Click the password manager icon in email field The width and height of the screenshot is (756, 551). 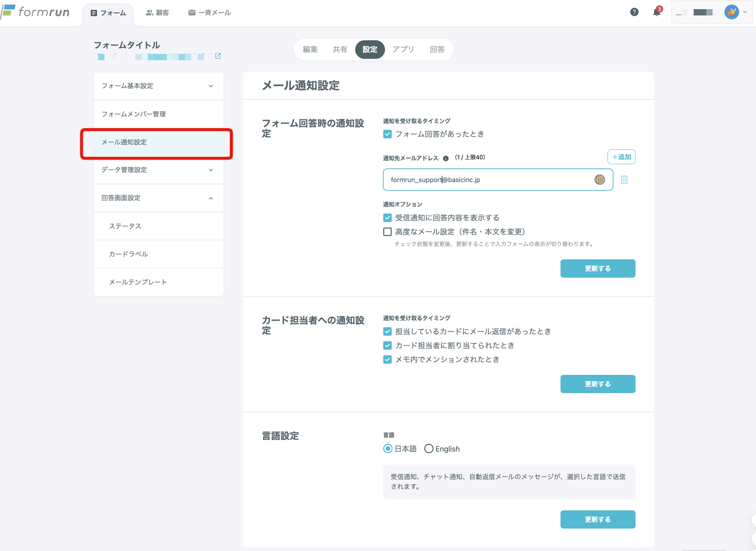click(599, 180)
